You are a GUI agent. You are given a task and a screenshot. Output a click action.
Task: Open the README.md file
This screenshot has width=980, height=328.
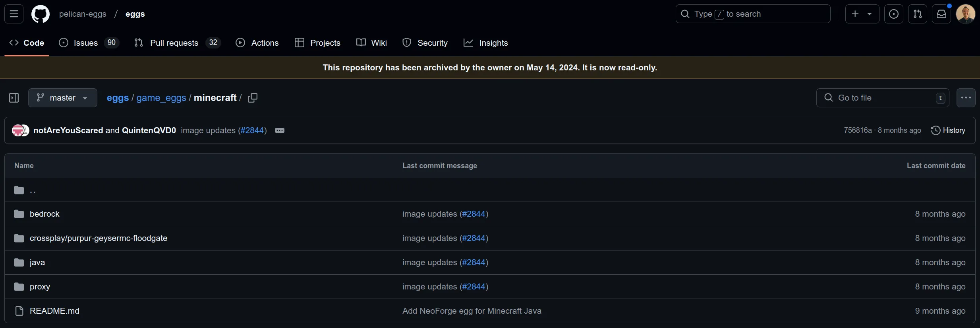point(54,311)
